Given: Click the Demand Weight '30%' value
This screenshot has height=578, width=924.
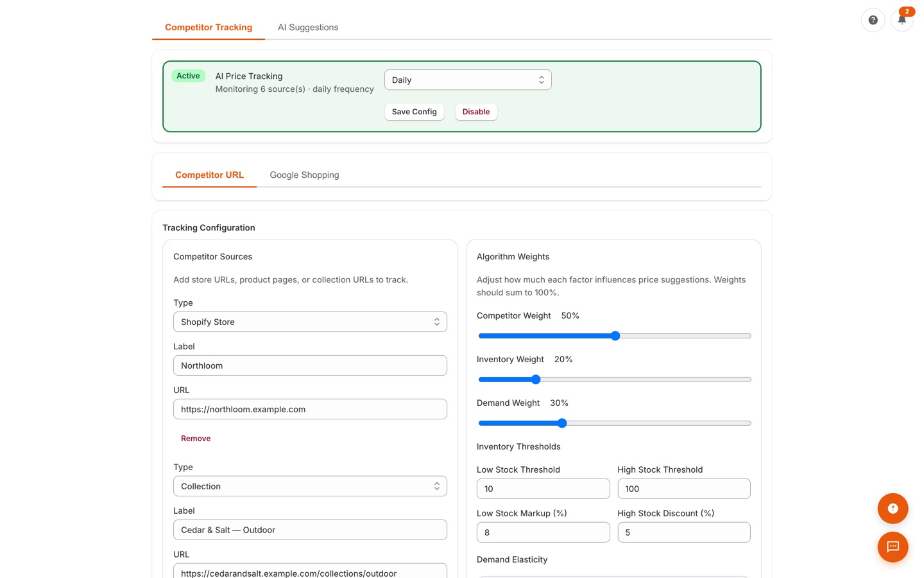Looking at the screenshot, I should click(x=559, y=403).
